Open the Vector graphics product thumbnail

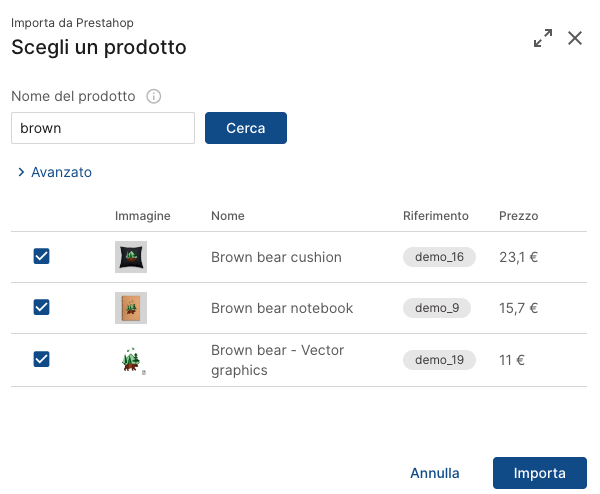click(131, 359)
